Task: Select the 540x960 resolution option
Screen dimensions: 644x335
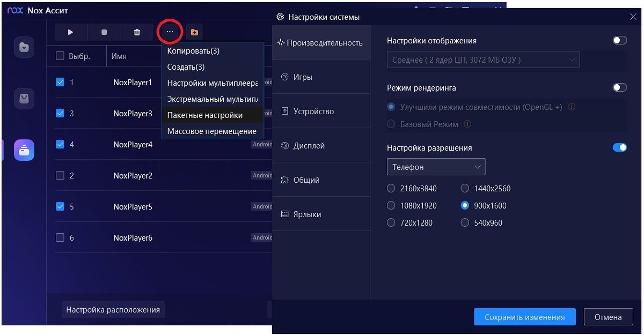Action: pyautogui.click(x=465, y=223)
